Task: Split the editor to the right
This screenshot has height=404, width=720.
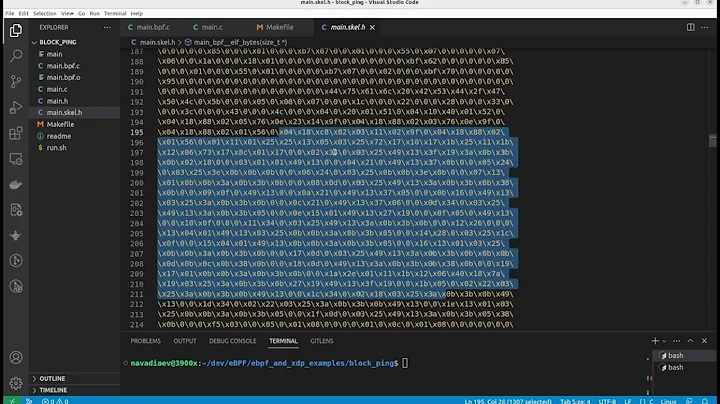Action: 690,27
